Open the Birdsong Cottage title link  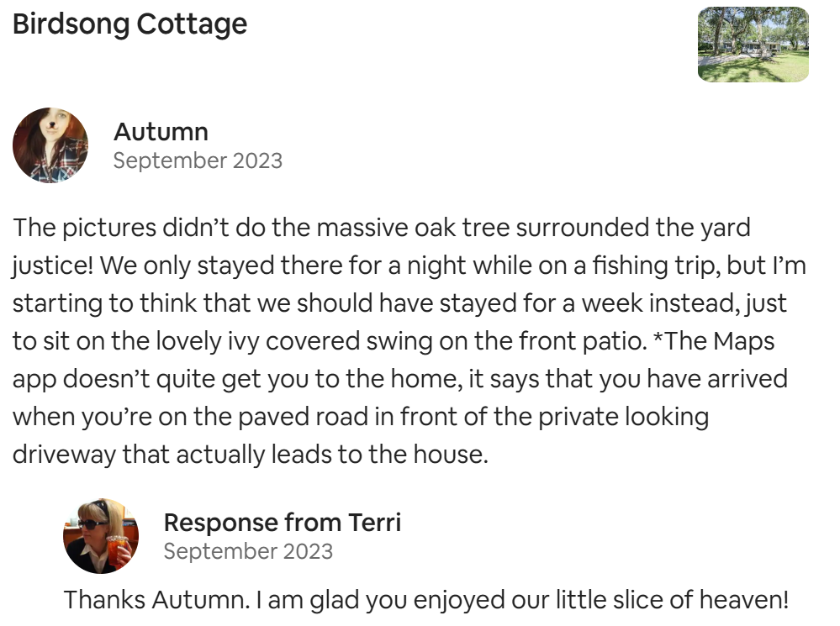point(129,24)
